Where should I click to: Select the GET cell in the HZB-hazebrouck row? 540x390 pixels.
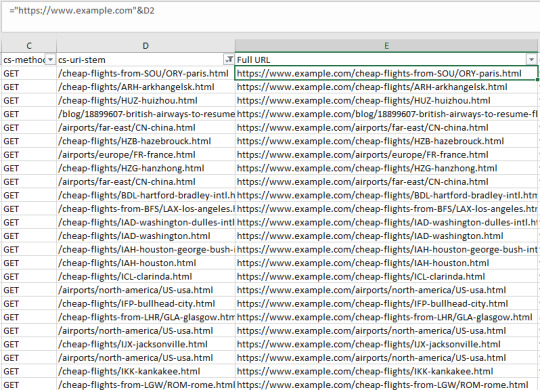pos(29,141)
